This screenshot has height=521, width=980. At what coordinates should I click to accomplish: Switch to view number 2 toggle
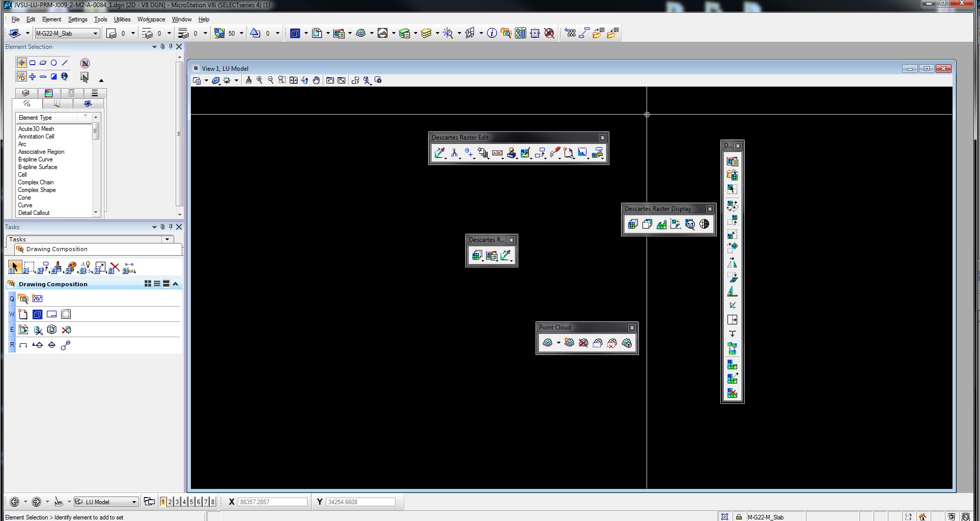pyautogui.click(x=170, y=502)
